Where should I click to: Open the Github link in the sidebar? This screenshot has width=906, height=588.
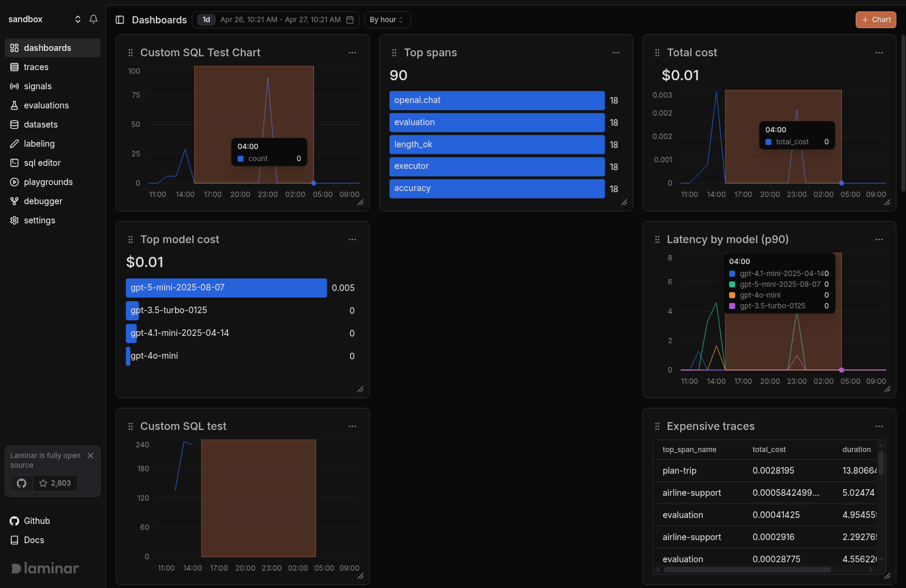[30, 521]
